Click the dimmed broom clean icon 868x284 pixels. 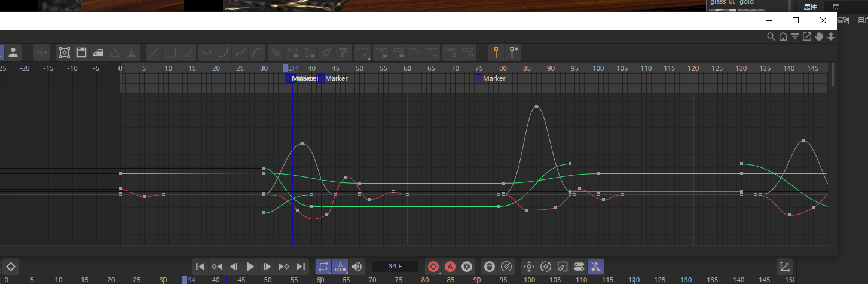pos(132,52)
